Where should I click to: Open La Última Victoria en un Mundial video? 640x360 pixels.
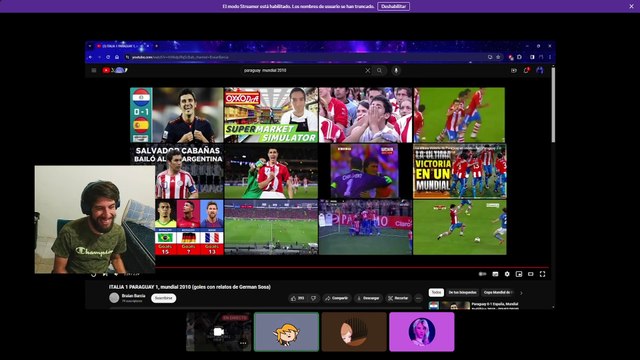tap(460, 171)
